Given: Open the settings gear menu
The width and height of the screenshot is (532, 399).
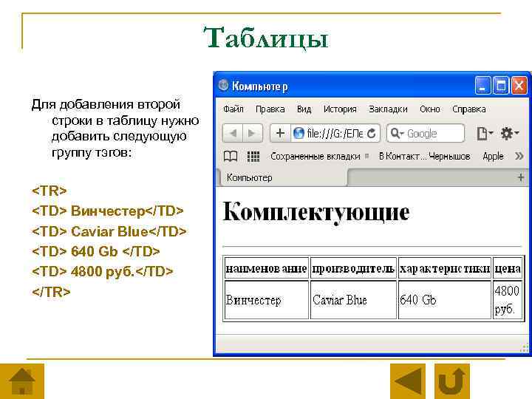Looking at the screenshot, I should [510, 133].
